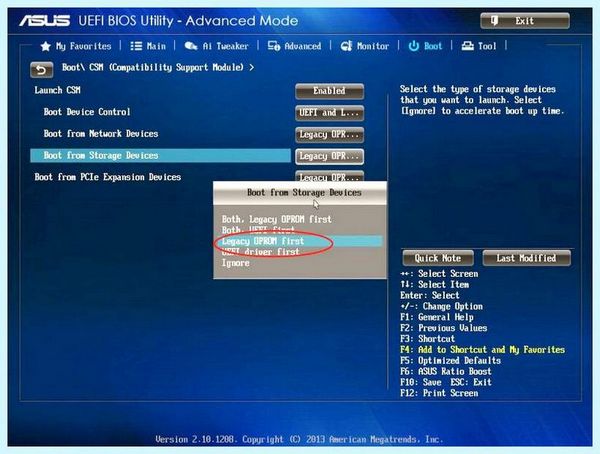Open the Quick Note button

tap(438, 258)
